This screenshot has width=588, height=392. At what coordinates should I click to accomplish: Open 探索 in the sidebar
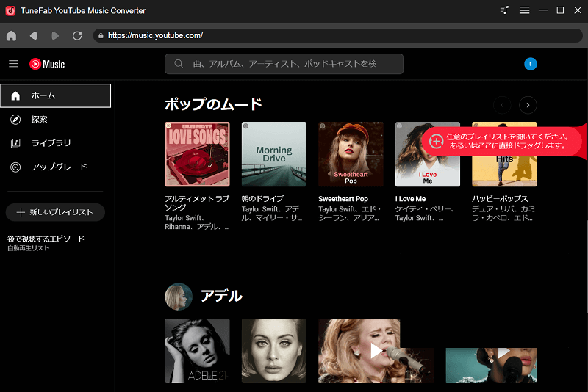56,120
